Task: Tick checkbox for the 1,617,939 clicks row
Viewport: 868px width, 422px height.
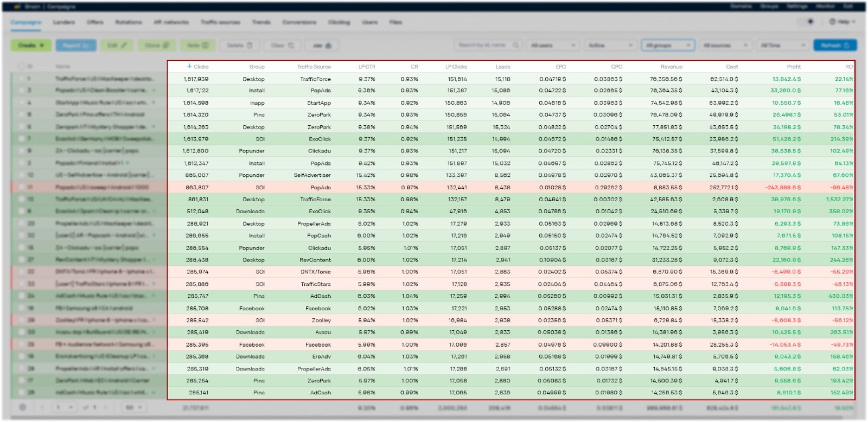Action: click(x=22, y=79)
